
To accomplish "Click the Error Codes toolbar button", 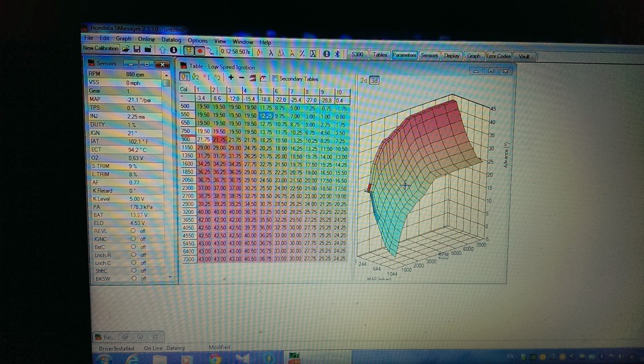I will [498, 56].
